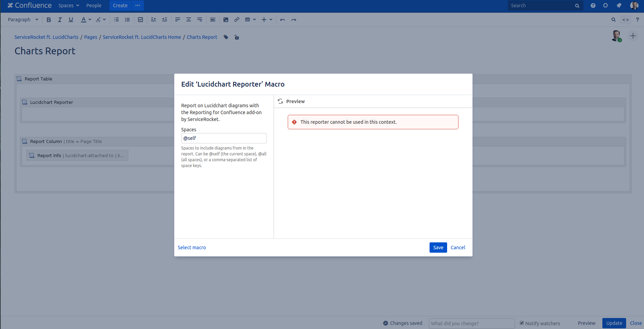Align text center
This screenshot has height=329, width=644.
coord(189,20)
